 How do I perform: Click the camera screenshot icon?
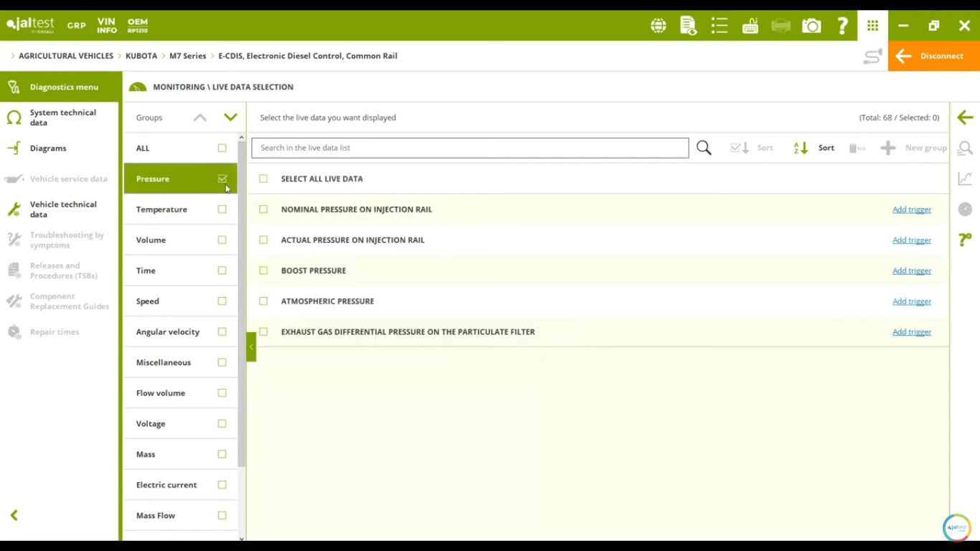(x=811, y=26)
